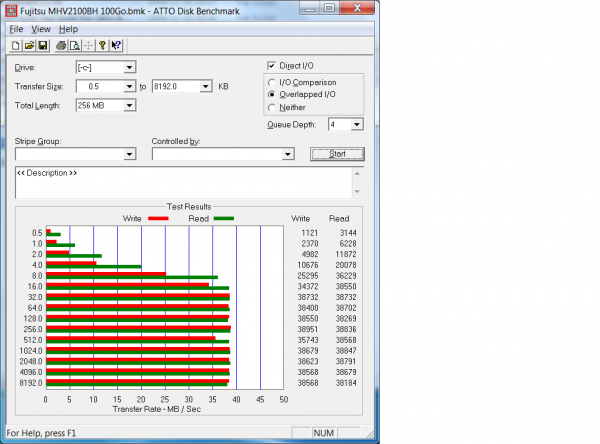Viewport: 600px width, 444px height.
Task: Minimize the ATTO Disk Benchmark window
Action: click(310, 8)
